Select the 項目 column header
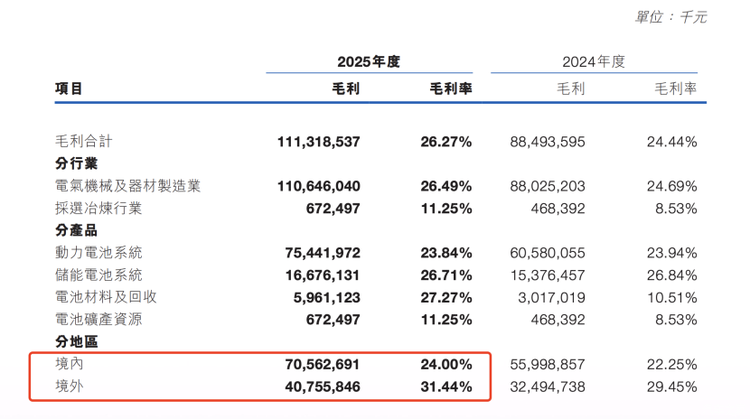Image resolution: width=750 pixels, height=419 pixels. pyautogui.click(x=69, y=89)
